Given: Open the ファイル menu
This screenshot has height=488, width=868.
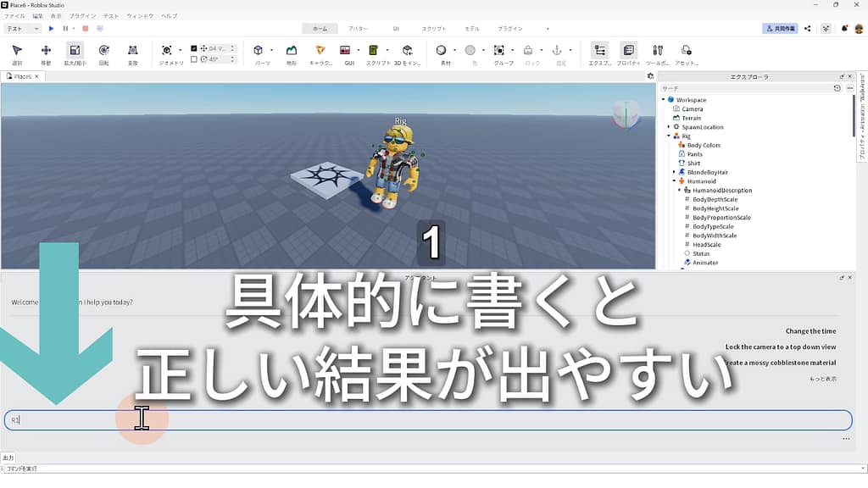Looking at the screenshot, I should tap(14, 16).
